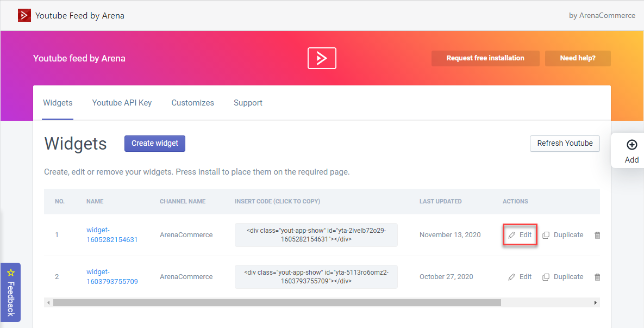Click the 'November 13, 2020' date cell

click(x=450, y=235)
